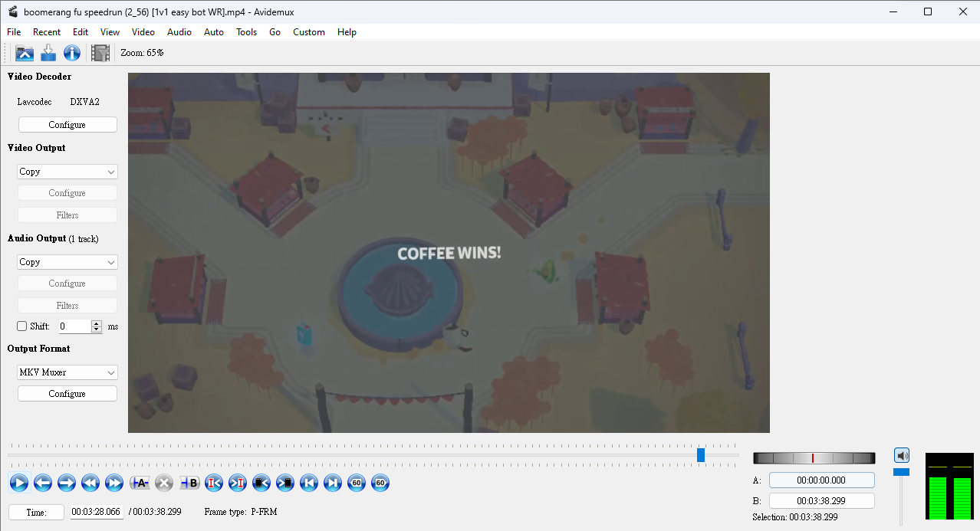This screenshot has height=531, width=980.
Task: Click the video preview showing COFFEE WINS!
Action: tap(449, 253)
